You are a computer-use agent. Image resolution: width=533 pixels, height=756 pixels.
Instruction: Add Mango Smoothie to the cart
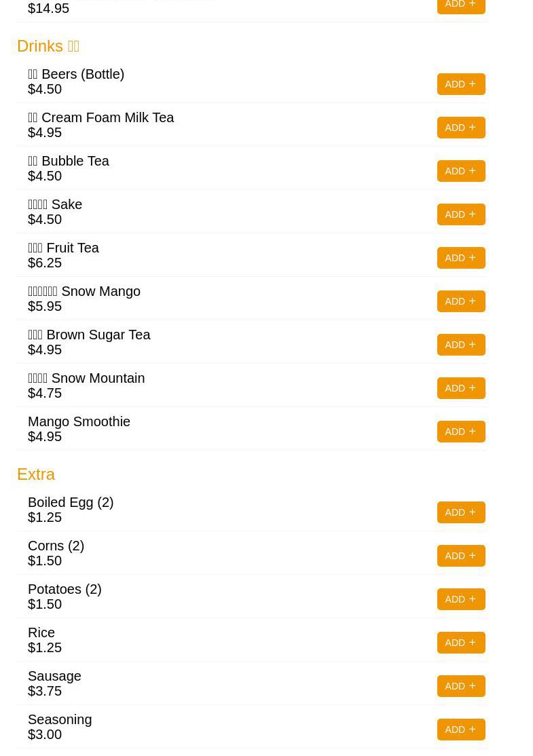[x=460, y=432]
